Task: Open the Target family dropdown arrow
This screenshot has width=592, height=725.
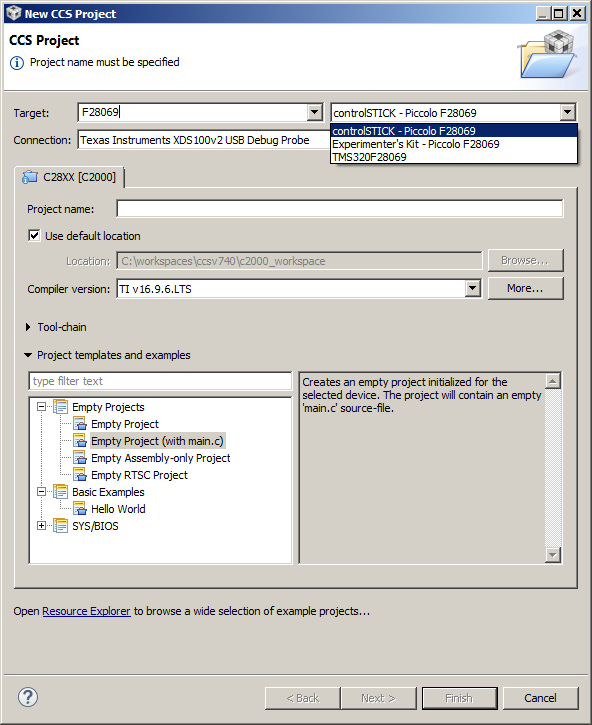Action: [x=314, y=112]
